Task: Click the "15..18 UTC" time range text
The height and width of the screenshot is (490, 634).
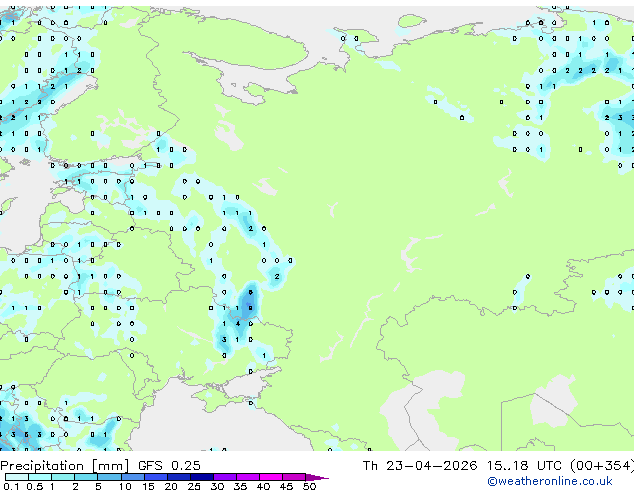Action: 524,466
